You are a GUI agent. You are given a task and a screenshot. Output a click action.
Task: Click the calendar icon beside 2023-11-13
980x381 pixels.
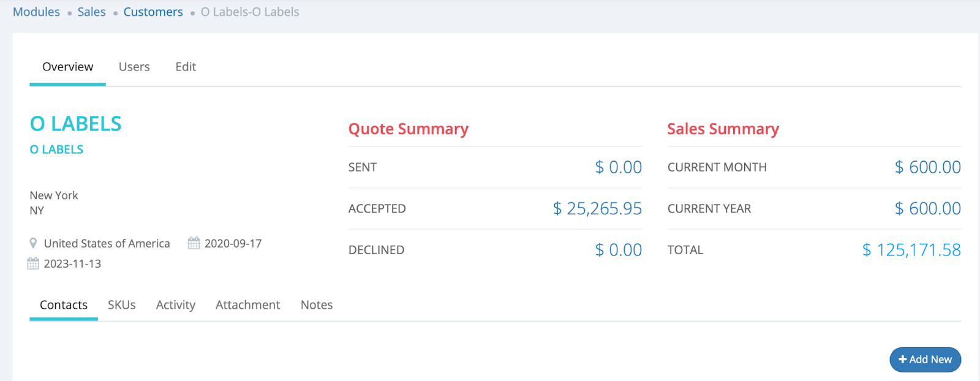click(x=33, y=263)
